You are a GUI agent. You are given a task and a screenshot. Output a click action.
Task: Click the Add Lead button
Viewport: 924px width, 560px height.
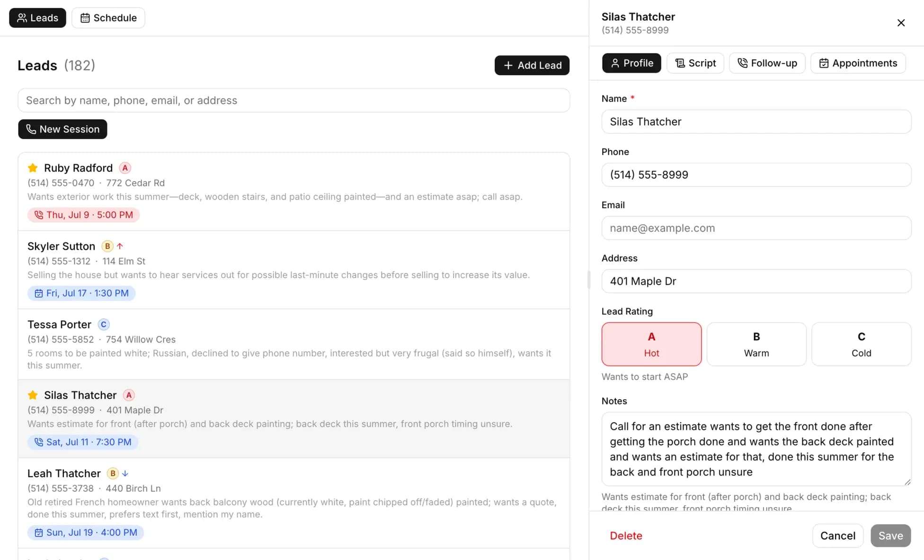point(532,65)
